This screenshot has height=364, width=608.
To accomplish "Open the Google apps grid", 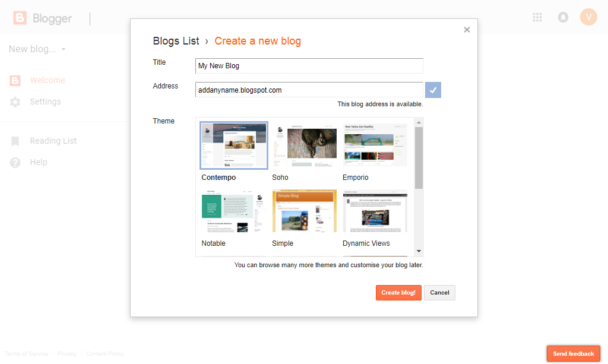I will pyautogui.click(x=537, y=17).
